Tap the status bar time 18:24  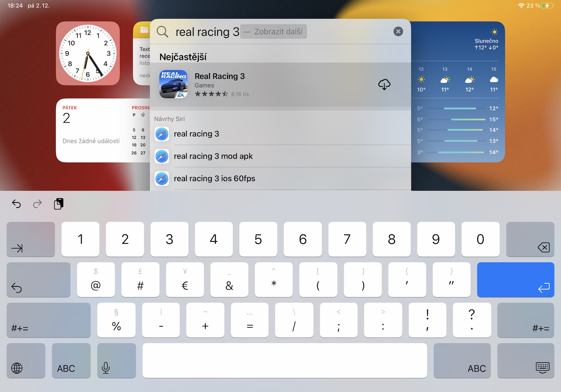pos(15,5)
